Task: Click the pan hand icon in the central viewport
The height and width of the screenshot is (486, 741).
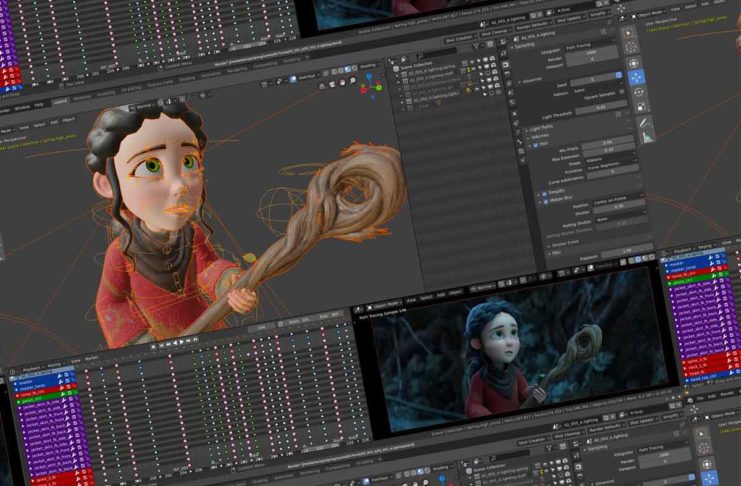Action: click(342, 82)
